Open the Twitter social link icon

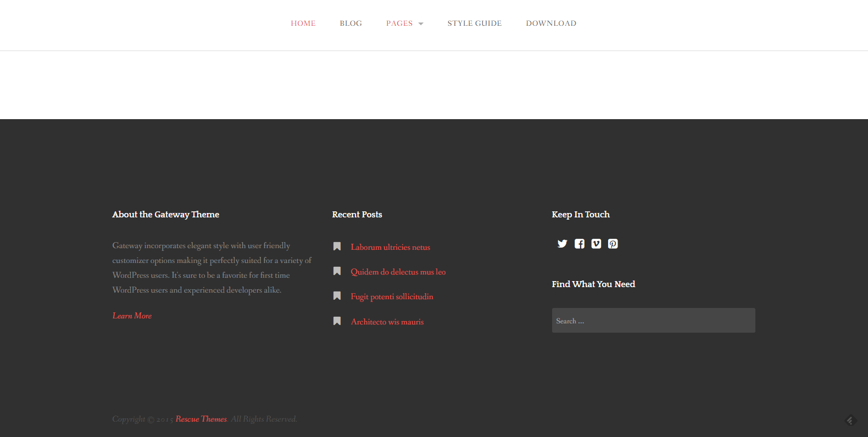pyautogui.click(x=562, y=244)
